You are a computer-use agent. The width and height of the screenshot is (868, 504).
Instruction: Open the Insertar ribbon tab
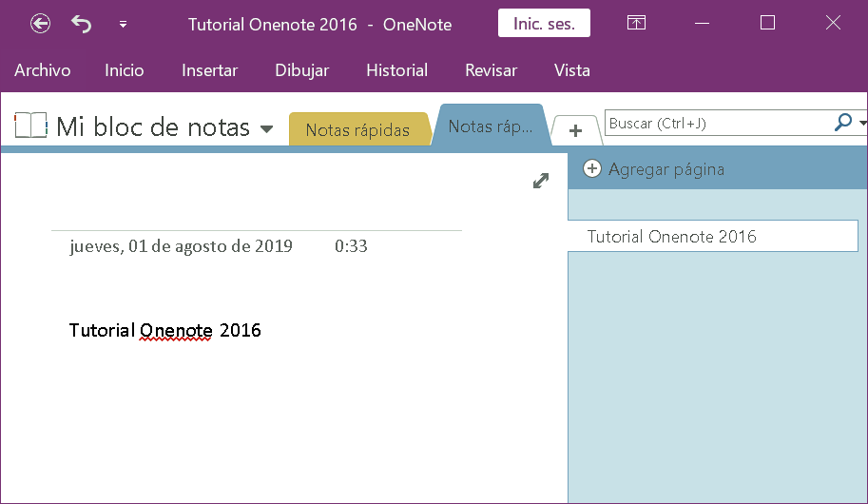tap(210, 70)
